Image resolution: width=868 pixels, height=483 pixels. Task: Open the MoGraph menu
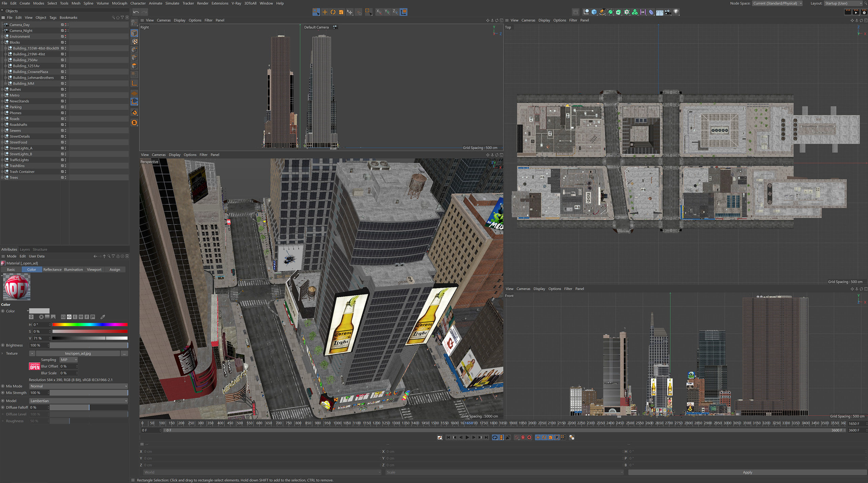119,3
